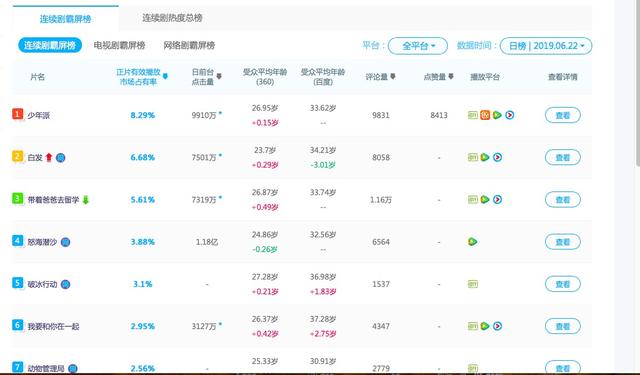Click the yellow rank 2 badge

click(17, 156)
